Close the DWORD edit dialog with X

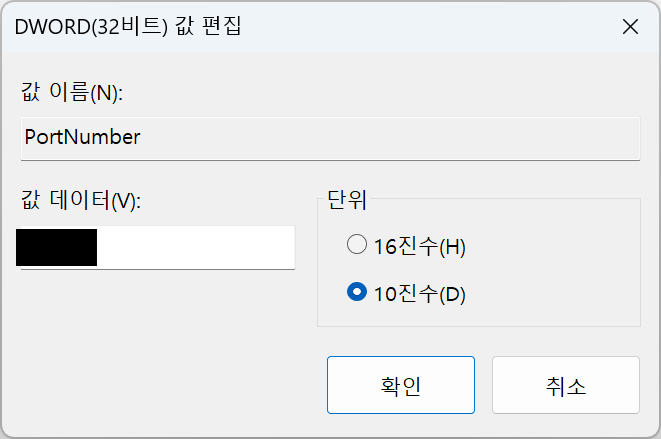point(630,27)
